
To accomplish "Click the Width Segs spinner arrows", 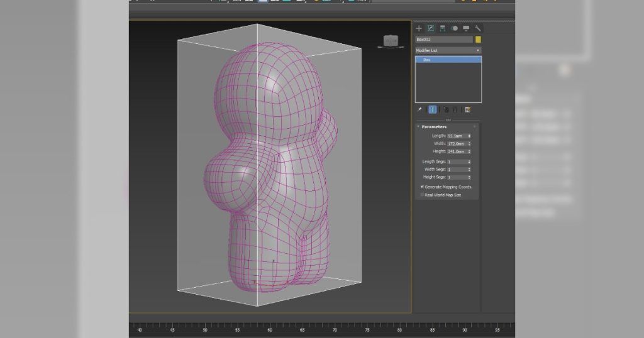I will point(469,170).
